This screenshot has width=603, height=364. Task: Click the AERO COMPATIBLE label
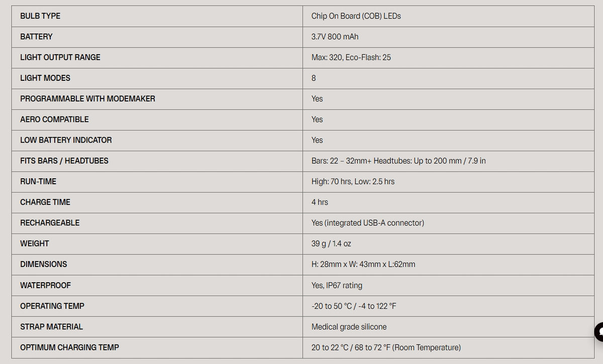coord(54,119)
